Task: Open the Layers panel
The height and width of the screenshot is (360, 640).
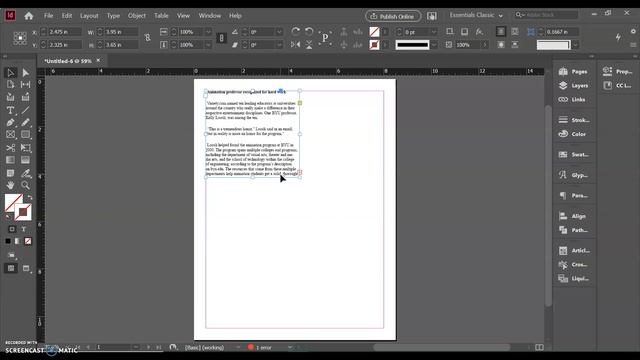Action: [x=573, y=86]
